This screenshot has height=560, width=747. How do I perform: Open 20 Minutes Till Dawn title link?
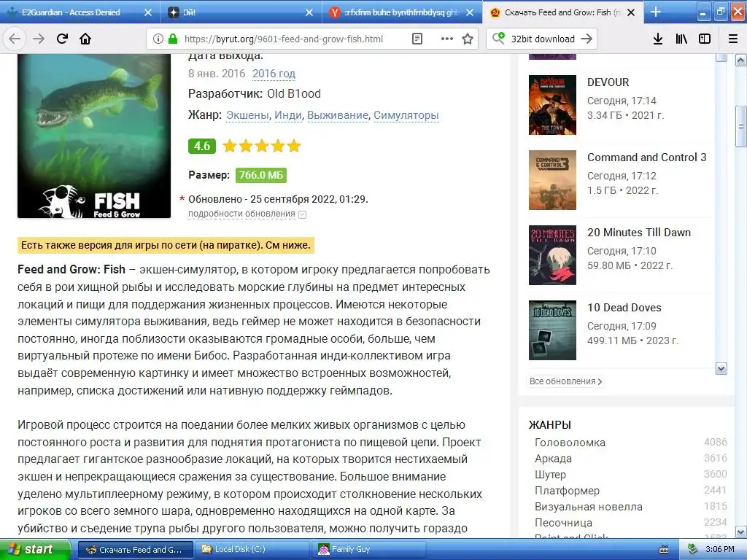click(639, 233)
